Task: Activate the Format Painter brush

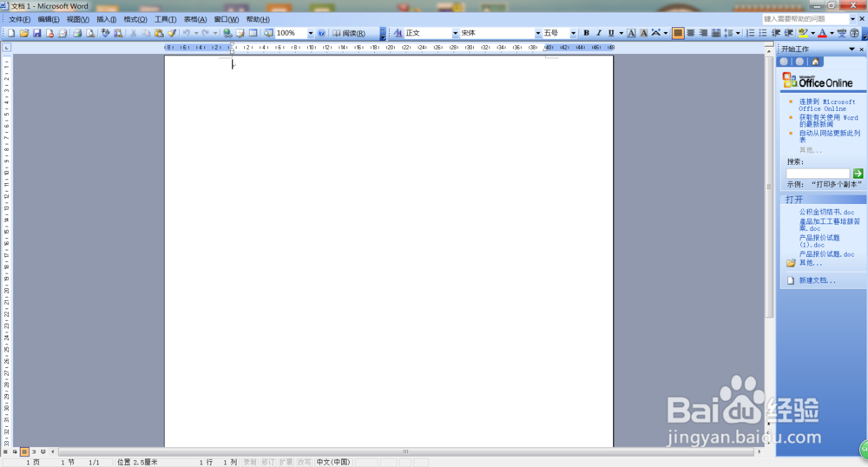Action: click(x=172, y=33)
